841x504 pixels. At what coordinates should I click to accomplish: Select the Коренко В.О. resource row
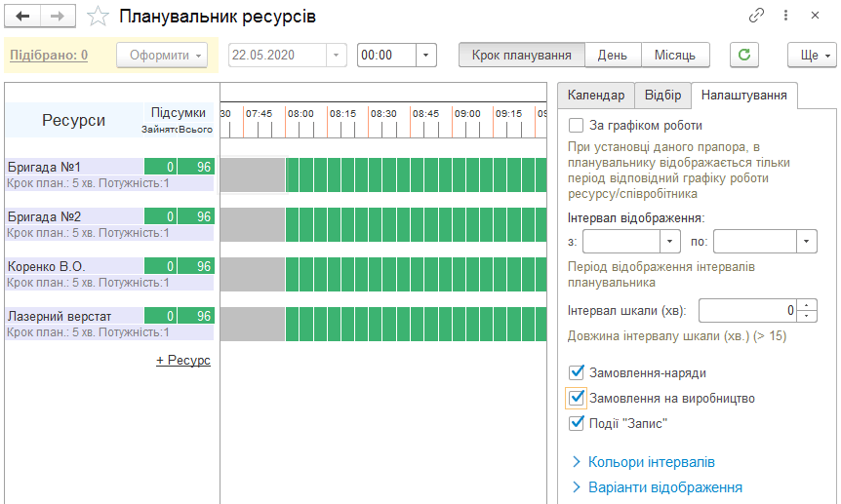click(74, 266)
